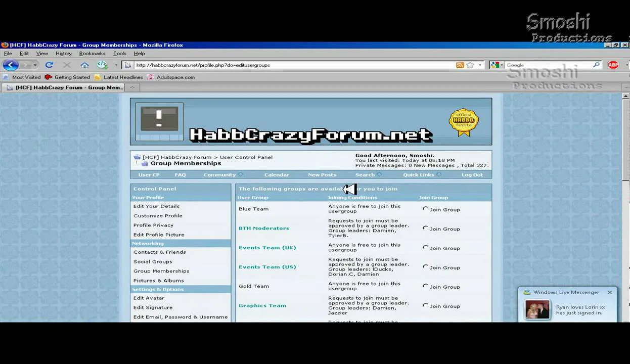Expand the Quick Links forum menu
Image resolution: width=630 pixels, height=364 pixels.
422,175
